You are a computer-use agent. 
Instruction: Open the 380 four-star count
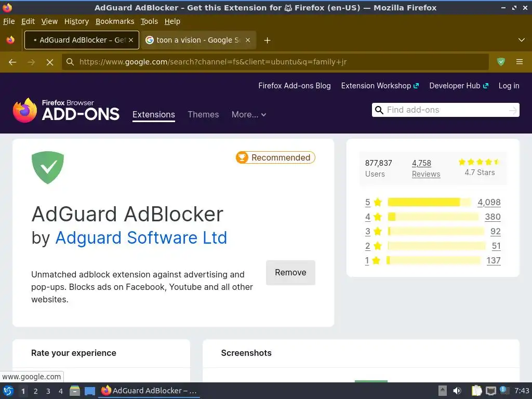point(493,217)
